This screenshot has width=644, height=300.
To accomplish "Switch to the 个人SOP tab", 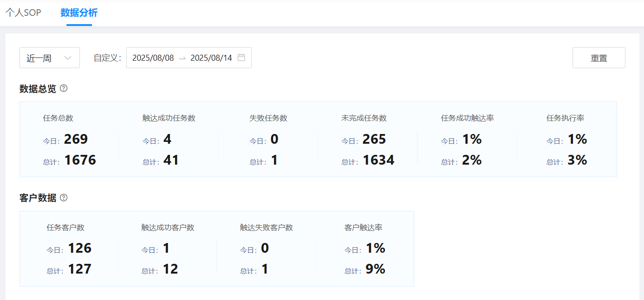I will [x=23, y=13].
